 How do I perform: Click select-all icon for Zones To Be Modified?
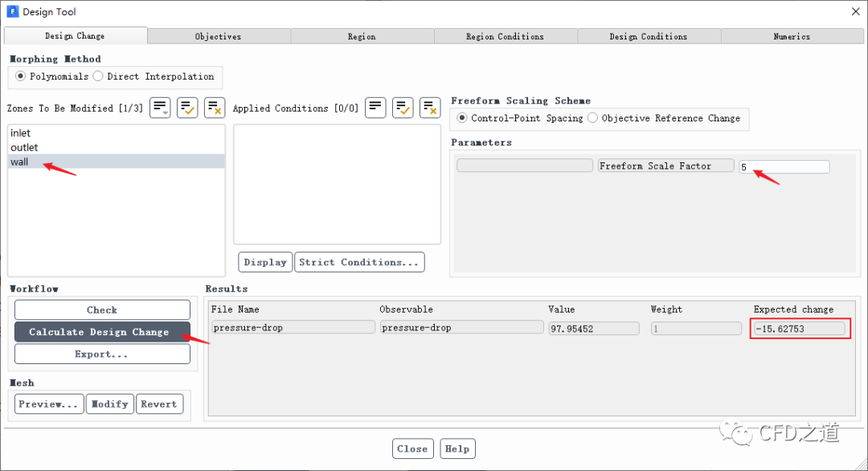(x=187, y=108)
